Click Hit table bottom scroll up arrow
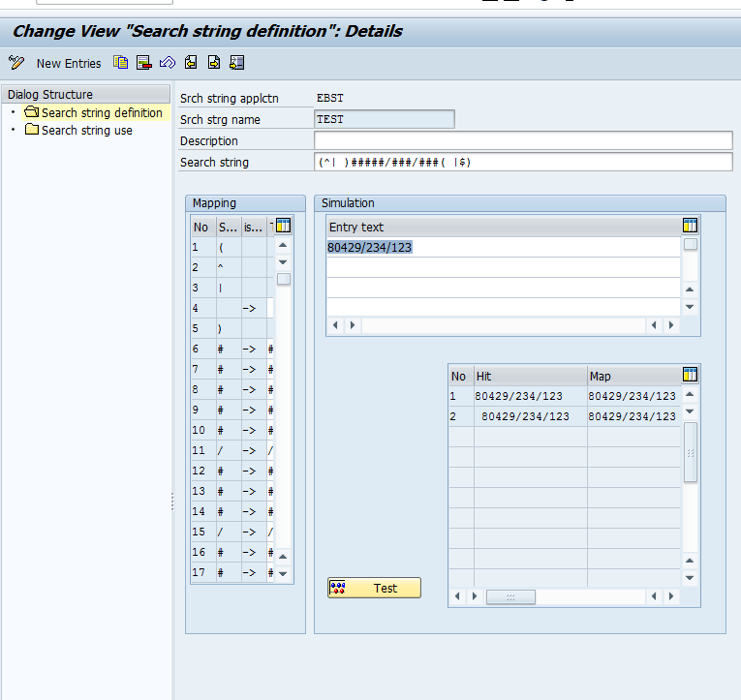This screenshot has width=741, height=700. (690, 561)
